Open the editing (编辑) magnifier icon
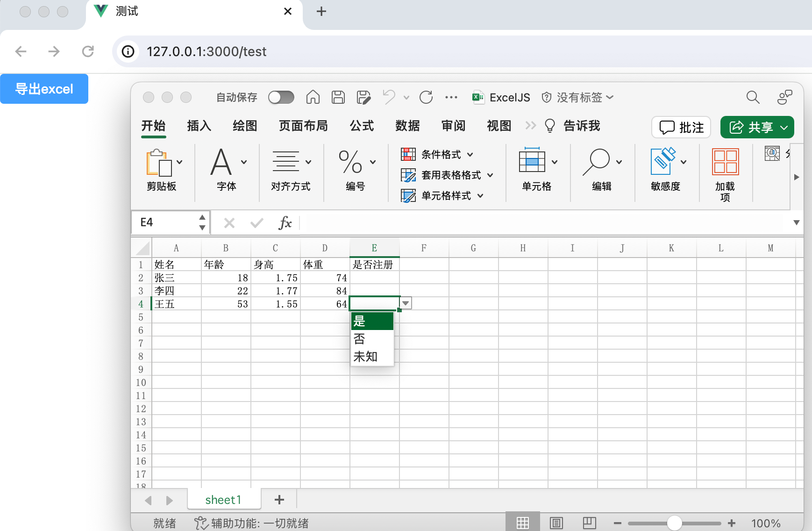 click(x=596, y=162)
